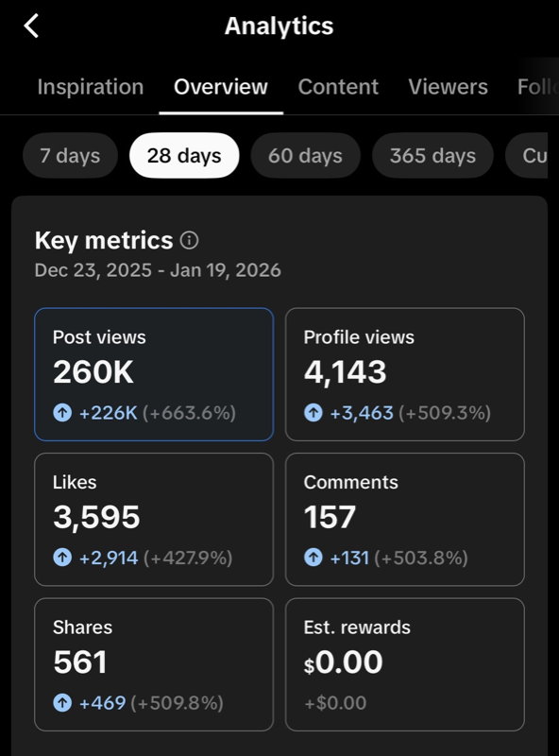The height and width of the screenshot is (756, 559).
Task: Check the Est. rewards card
Action: point(406,661)
